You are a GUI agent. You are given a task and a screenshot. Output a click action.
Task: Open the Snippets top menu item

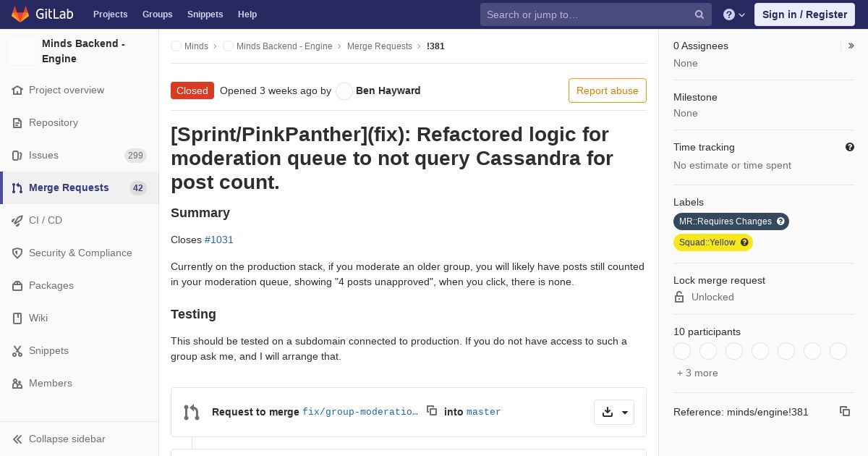coord(205,14)
